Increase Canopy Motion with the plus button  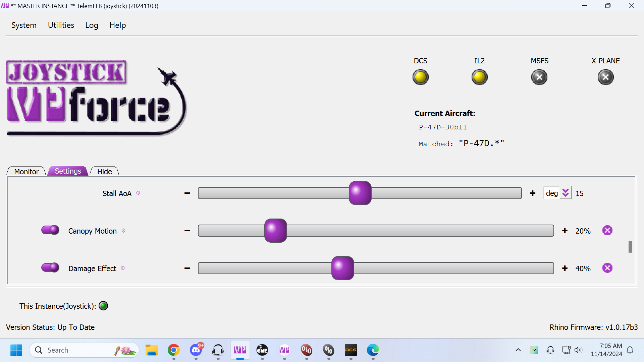point(565,231)
